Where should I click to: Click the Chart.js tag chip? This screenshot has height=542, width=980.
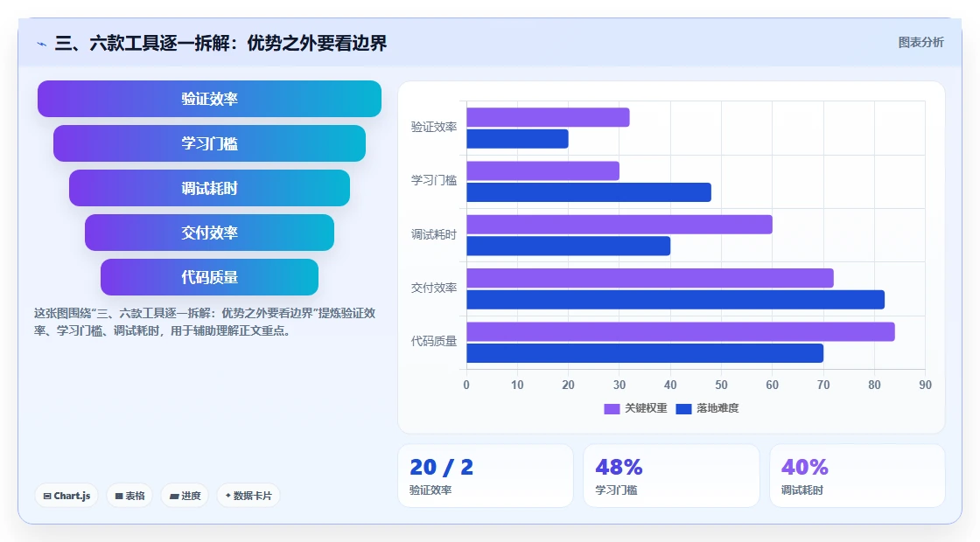pyautogui.click(x=66, y=496)
